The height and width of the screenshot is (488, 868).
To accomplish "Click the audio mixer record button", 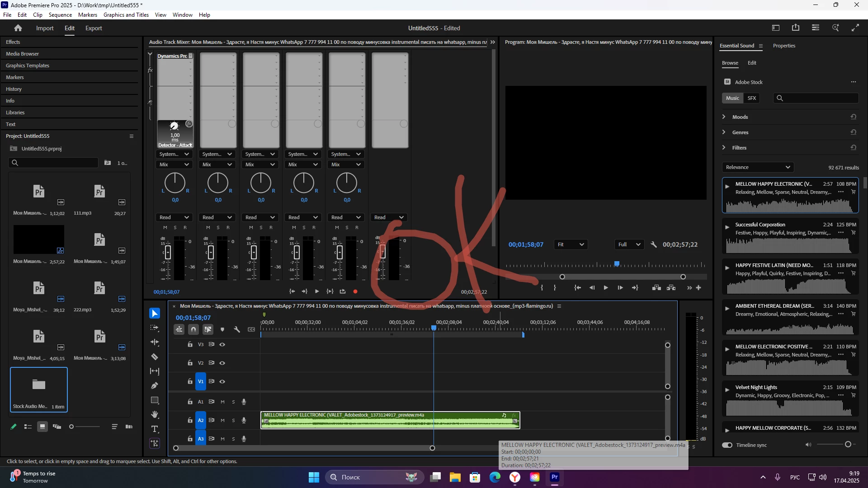I will tap(355, 291).
